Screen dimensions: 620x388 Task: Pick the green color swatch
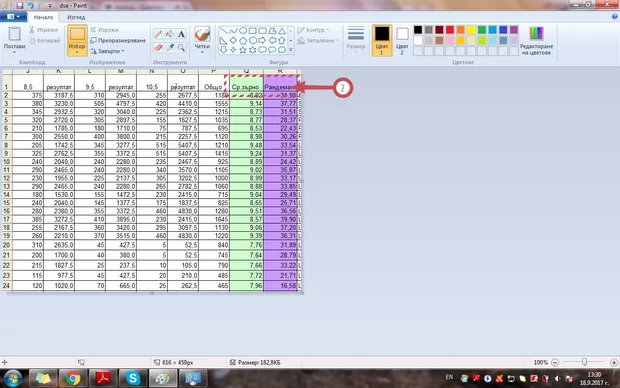(482, 30)
